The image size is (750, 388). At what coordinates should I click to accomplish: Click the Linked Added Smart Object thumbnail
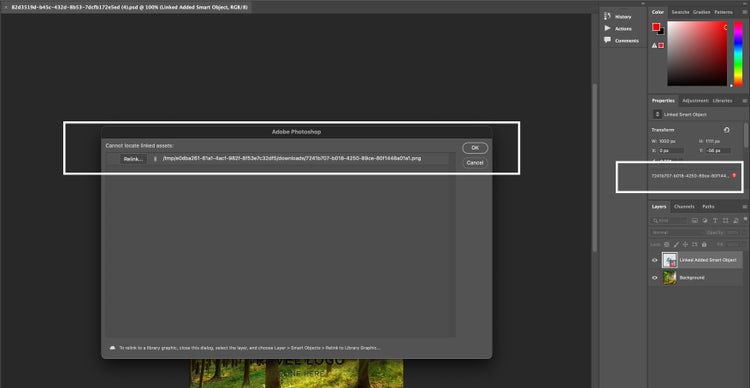[670, 260]
